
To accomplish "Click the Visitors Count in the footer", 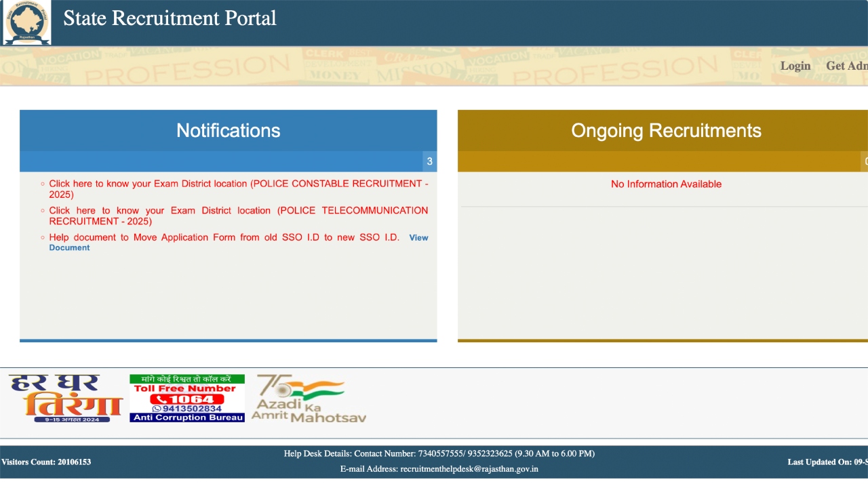I will coord(46,462).
